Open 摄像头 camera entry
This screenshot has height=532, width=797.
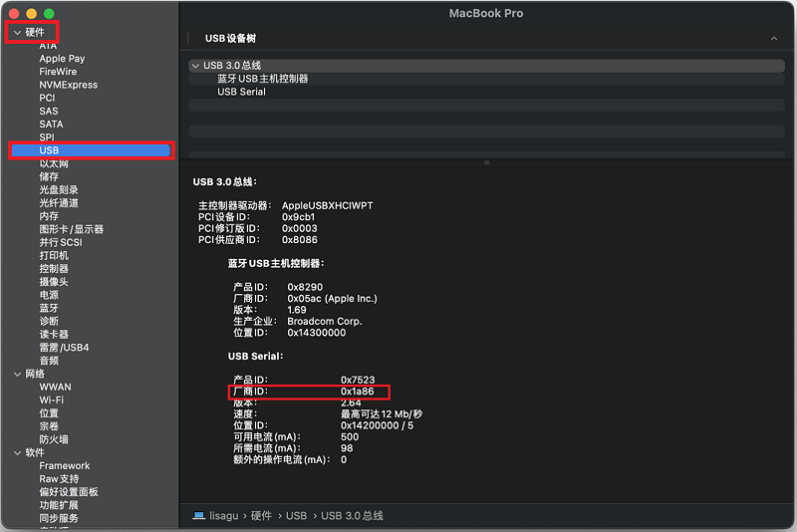(54, 282)
